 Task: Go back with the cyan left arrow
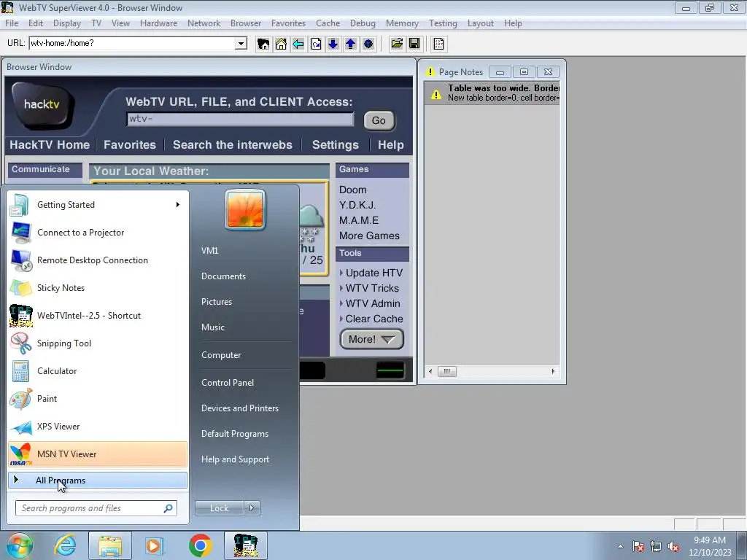(x=298, y=44)
